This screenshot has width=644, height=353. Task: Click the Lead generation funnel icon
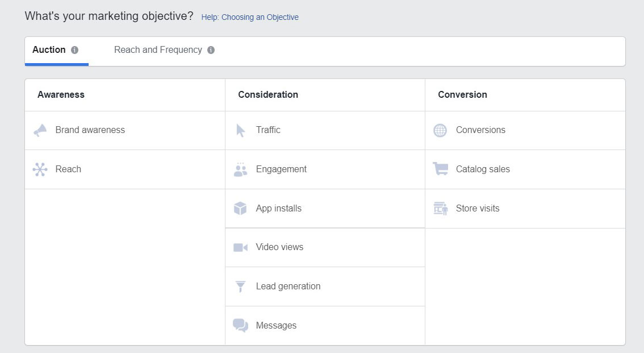point(241,286)
